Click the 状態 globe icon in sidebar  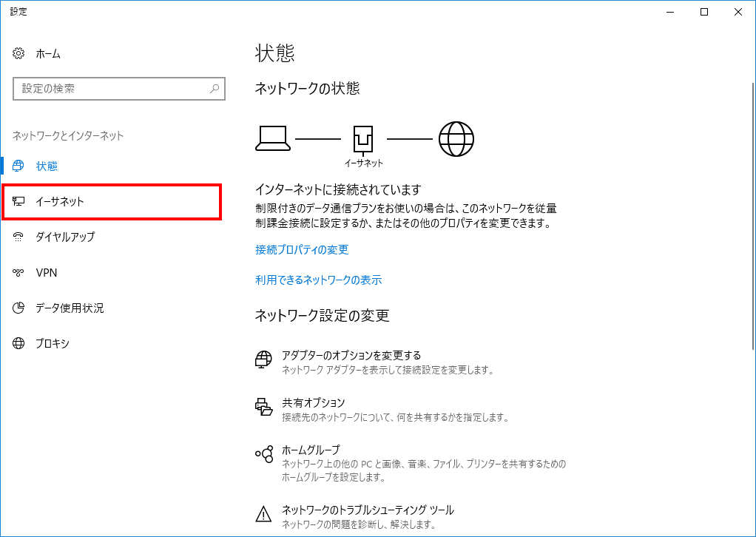click(x=18, y=166)
